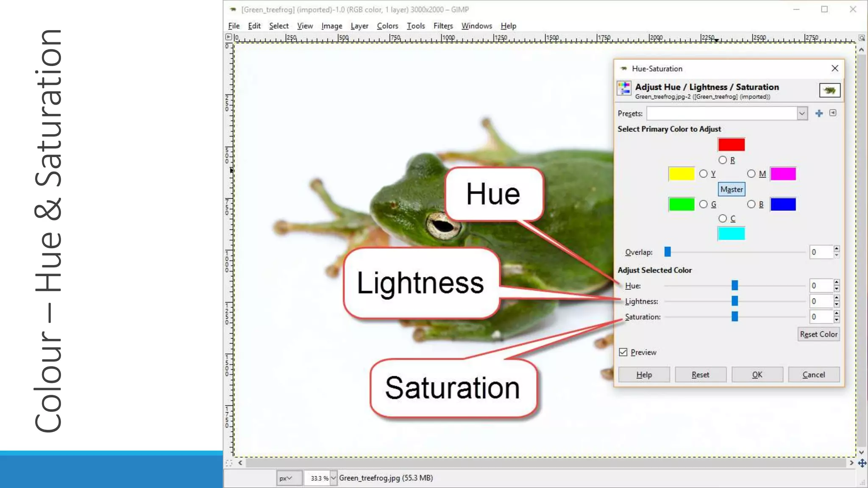The image size is (868, 488).
Task: Open the Select menu
Action: click(279, 26)
